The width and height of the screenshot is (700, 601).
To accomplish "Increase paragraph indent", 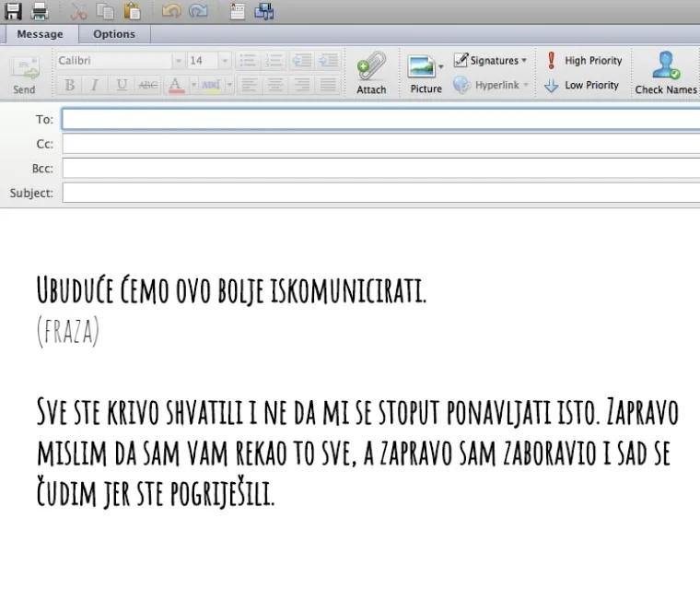I will 329,60.
